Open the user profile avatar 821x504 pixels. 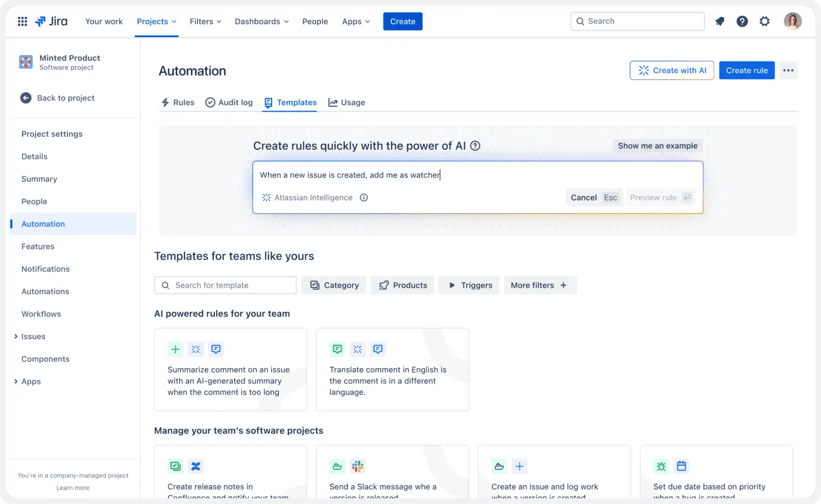[793, 21]
